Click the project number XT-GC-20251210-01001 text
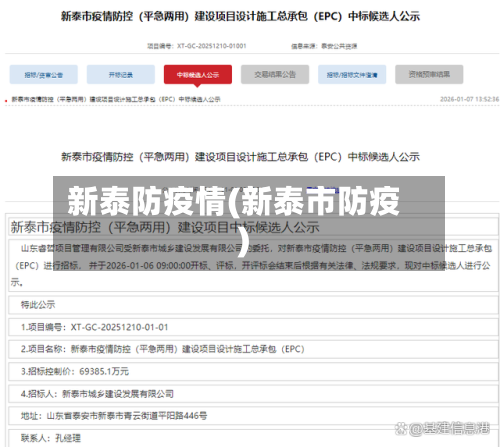 (197, 46)
